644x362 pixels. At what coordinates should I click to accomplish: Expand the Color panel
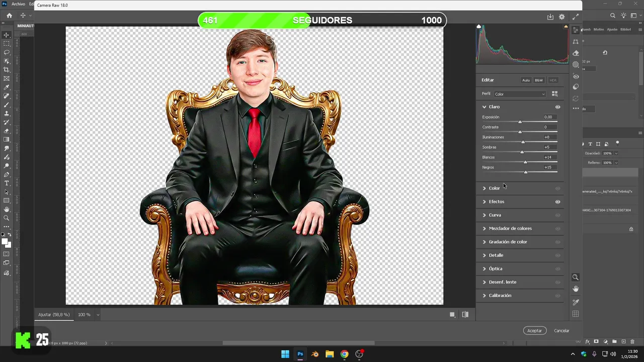(x=485, y=188)
